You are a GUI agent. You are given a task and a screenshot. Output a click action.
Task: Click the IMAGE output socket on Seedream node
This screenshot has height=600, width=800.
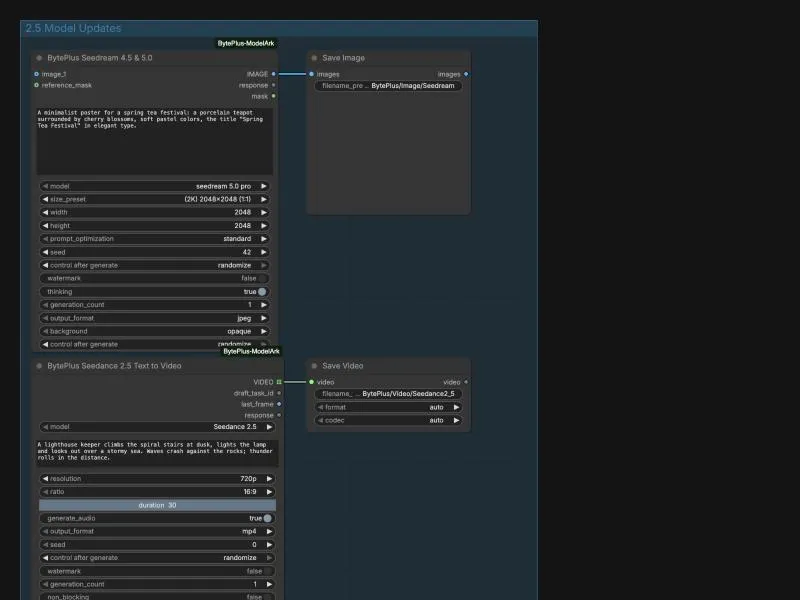pyautogui.click(x=273, y=74)
